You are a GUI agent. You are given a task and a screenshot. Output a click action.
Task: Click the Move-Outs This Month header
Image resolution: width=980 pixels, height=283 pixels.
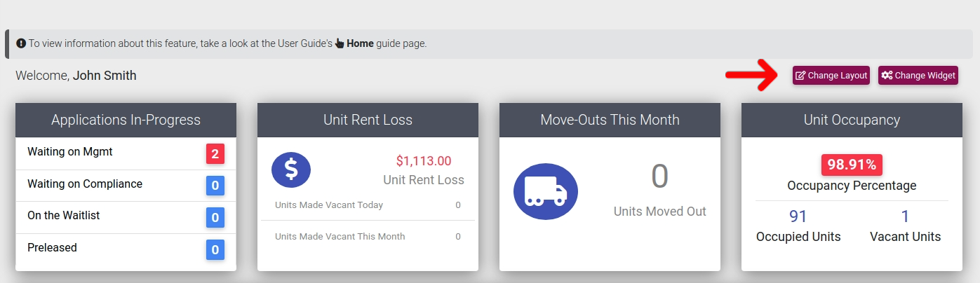610,120
